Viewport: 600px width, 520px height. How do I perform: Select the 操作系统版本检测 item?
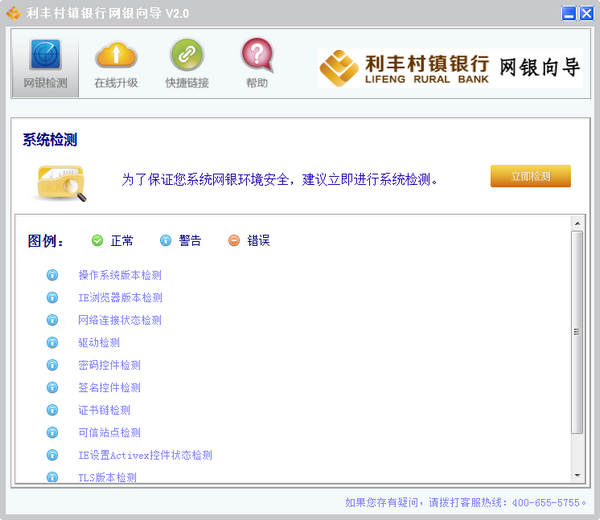point(120,275)
